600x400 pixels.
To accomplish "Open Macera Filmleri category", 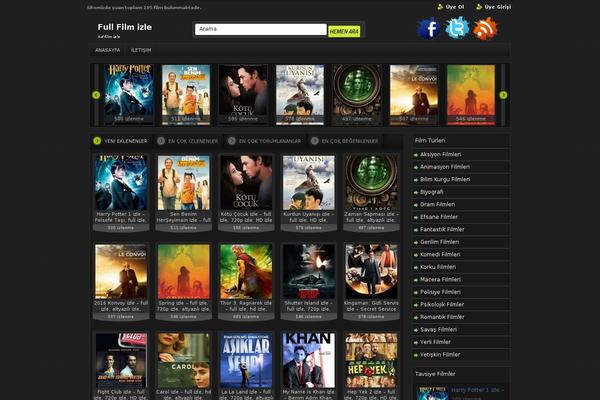I will click(440, 279).
